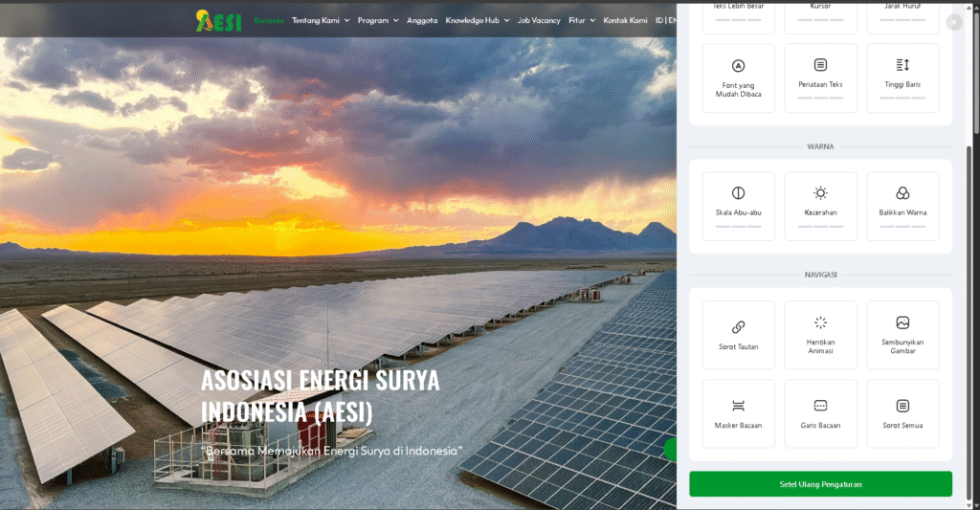Open the Job Vacancy page
The width and height of the screenshot is (980, 510).
click(539, 21)
